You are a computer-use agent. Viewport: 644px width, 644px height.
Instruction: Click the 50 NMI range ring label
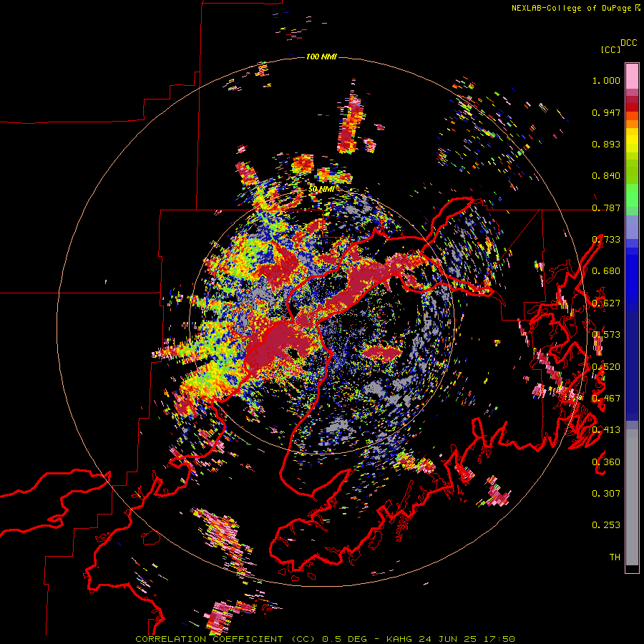[x=321, y=189]
